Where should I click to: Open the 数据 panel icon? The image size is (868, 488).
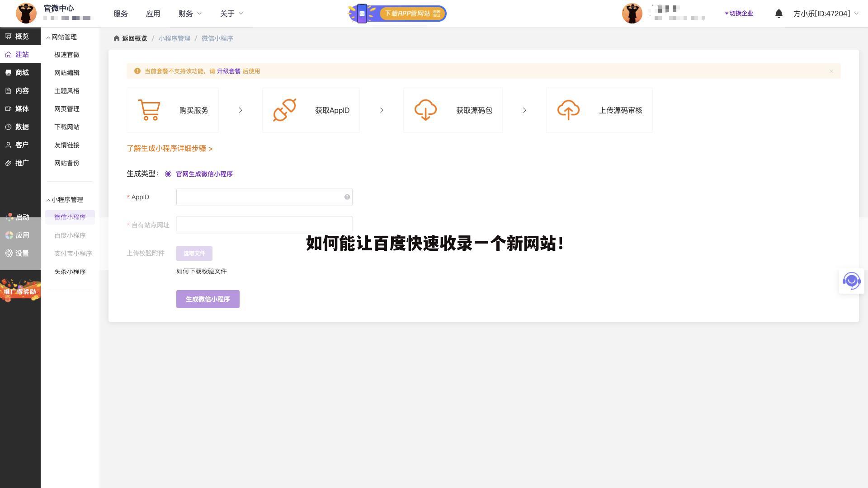(x=8, y=127)
